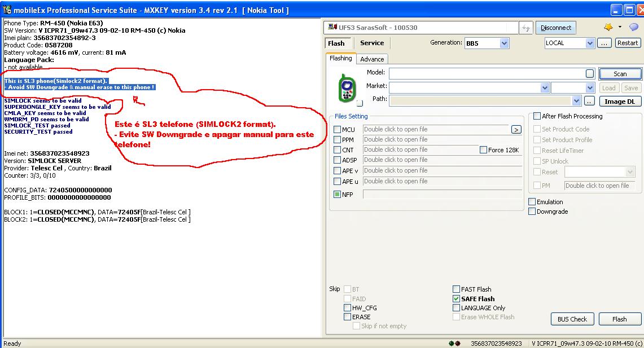Click the interface switch arrows icon
This screenshot has width=644, height=348.
[x=525, y=28]
